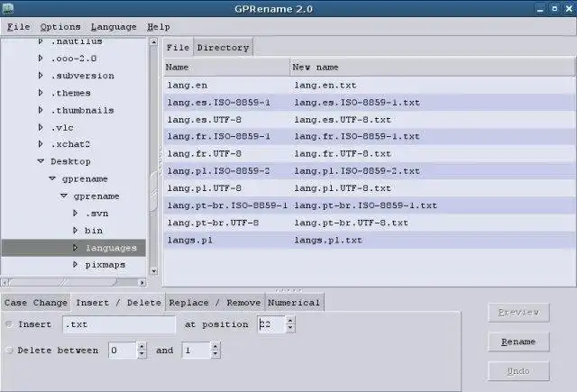Click the Undo button

pyautogui.click(x=518, y=370)
